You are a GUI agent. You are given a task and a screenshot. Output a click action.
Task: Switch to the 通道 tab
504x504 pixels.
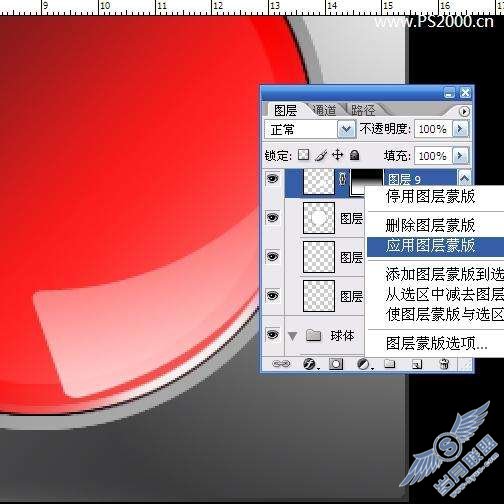(325, 110)
